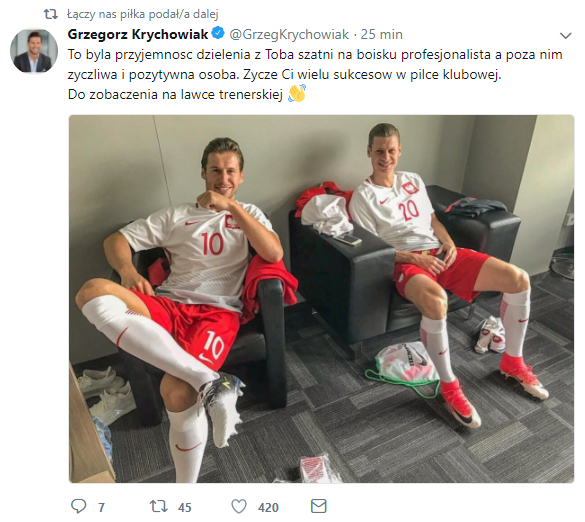The height and width of the screenshot is (522, 585).
Task: Click the reply speech bubble icon
Action: pos(78,506)
